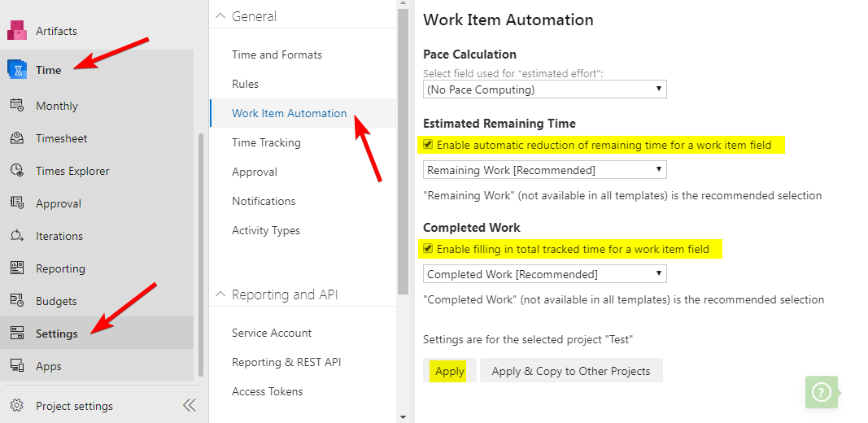
Task: Open the Iterations icon in sidebar
Action: tap(17, 236)
